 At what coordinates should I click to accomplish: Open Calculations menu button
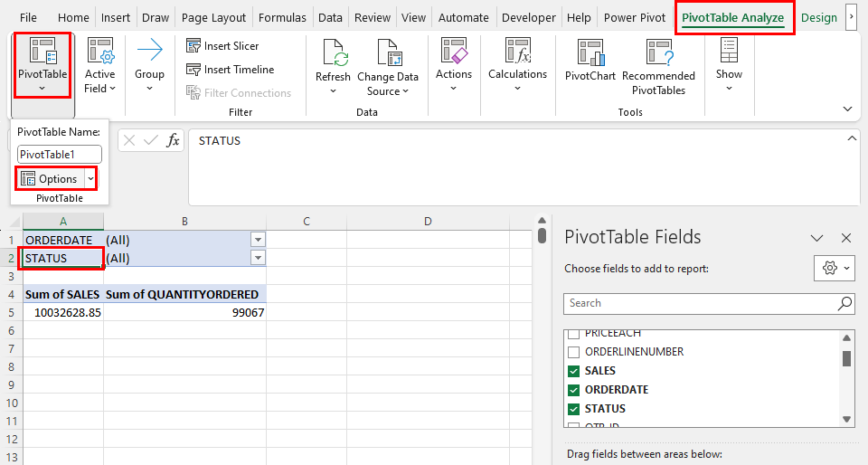point(517,65)
